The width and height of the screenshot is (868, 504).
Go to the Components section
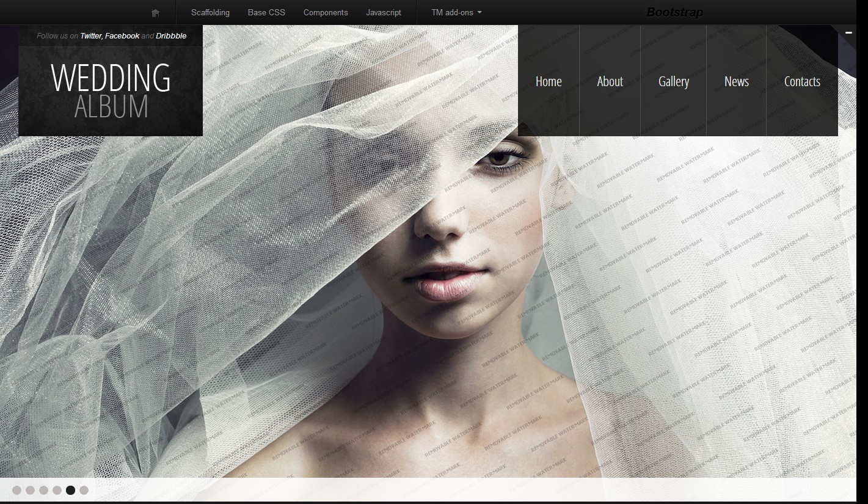(x=326, y=12)
